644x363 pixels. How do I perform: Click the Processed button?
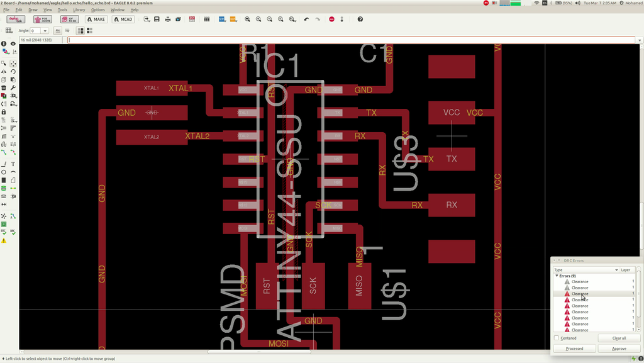tap(574, 349)
